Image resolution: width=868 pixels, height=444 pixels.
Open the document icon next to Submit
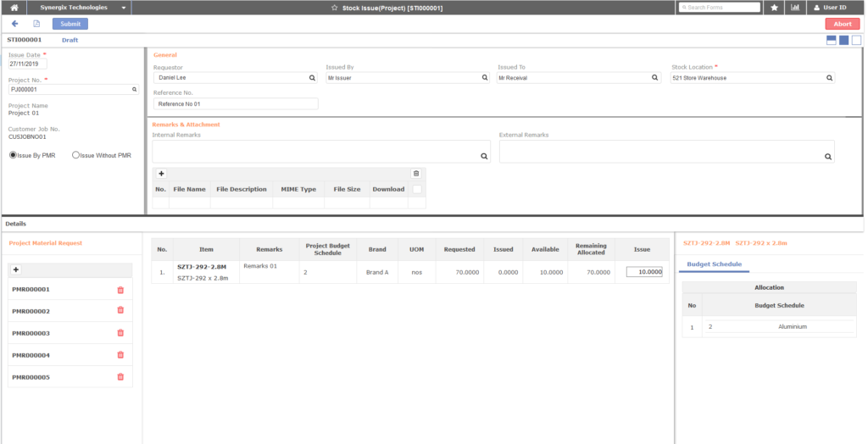(36, 24)
